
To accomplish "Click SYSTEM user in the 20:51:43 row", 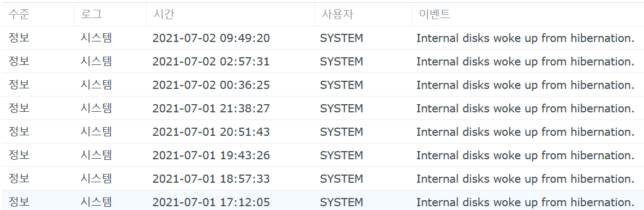I will coord(342,132).
